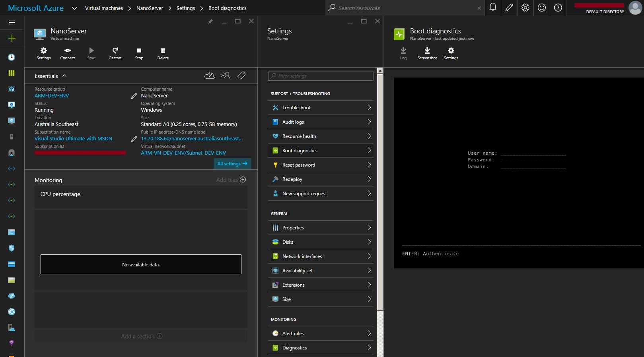Image resolution: width=644 pixels, height=357 pixels.
Task: Open the Microsoft Azure dropdown chevron
Action: 74,8
